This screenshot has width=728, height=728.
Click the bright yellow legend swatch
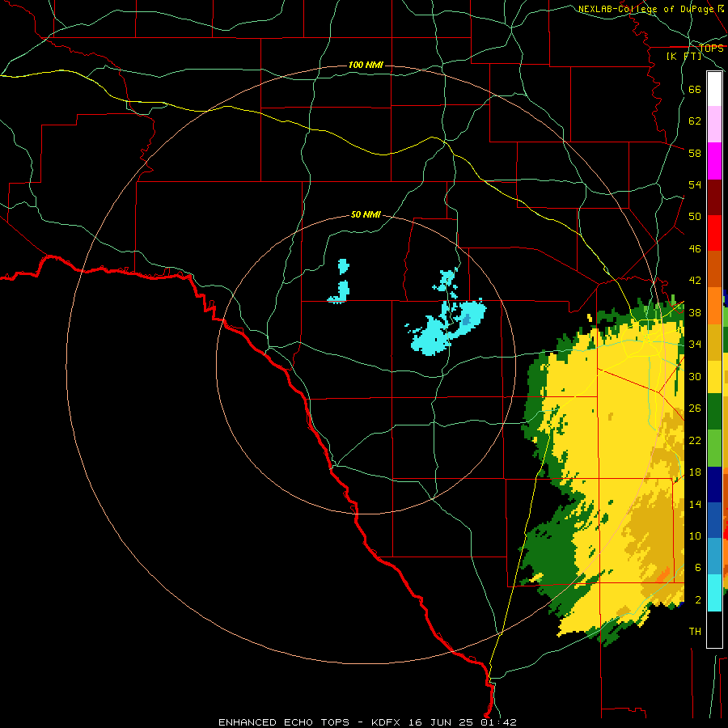[714, 377]
